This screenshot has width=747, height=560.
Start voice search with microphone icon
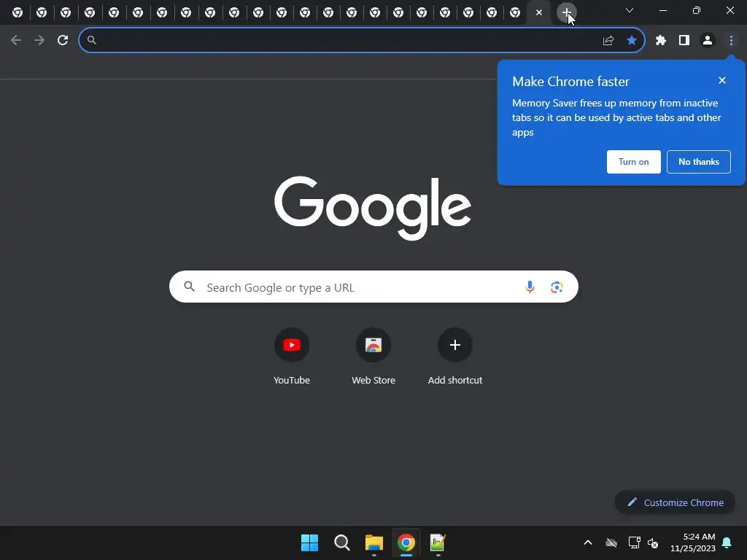point(530,287)
